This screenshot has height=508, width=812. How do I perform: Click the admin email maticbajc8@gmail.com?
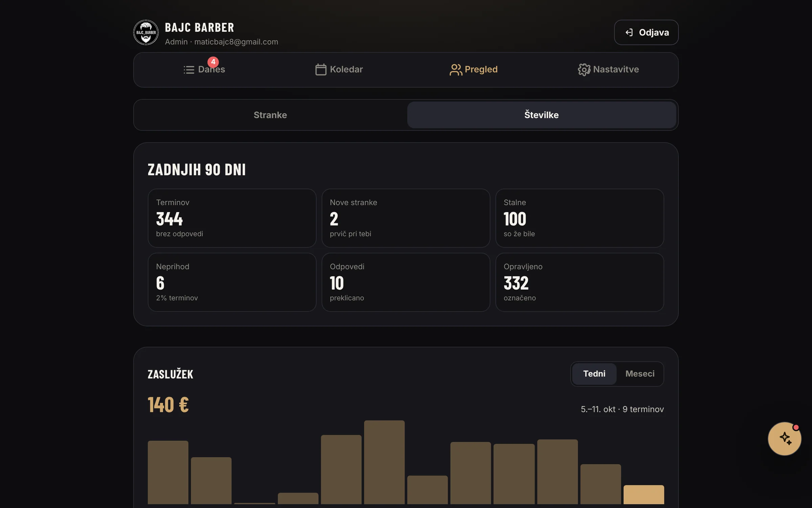pos(236,42)
